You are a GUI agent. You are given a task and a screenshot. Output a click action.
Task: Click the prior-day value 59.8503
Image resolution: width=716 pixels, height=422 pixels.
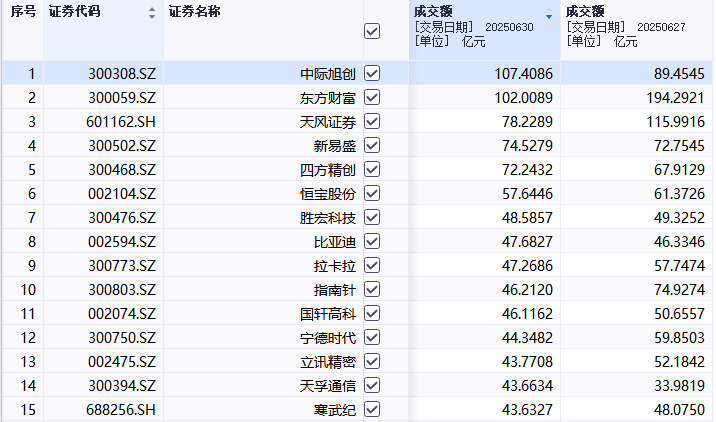[x=679, y=338]
